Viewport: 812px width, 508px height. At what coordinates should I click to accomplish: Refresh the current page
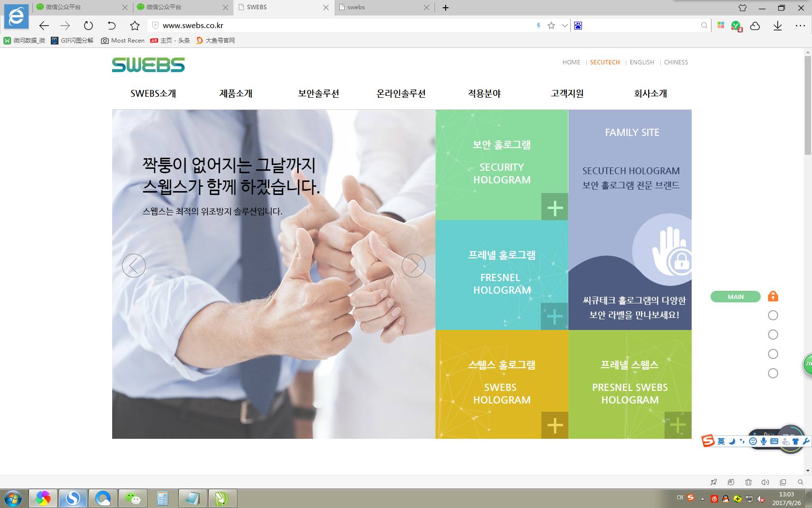(87, 25)
